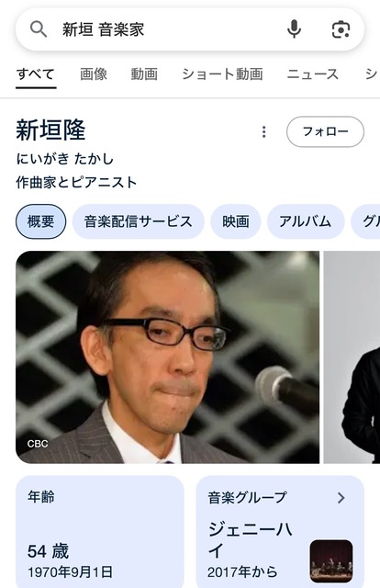This screenshot has height=588, width=380.
Task: Open Google Lens camera search icon
Action: (x=341, y=29)
